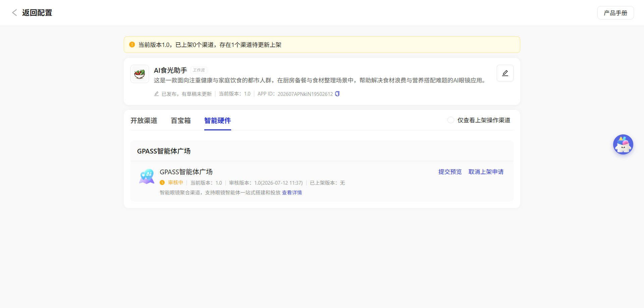Click the orange clock 审核中 status icon
Image resolution: width=644 pixels, height=308 pixels.
162,183
